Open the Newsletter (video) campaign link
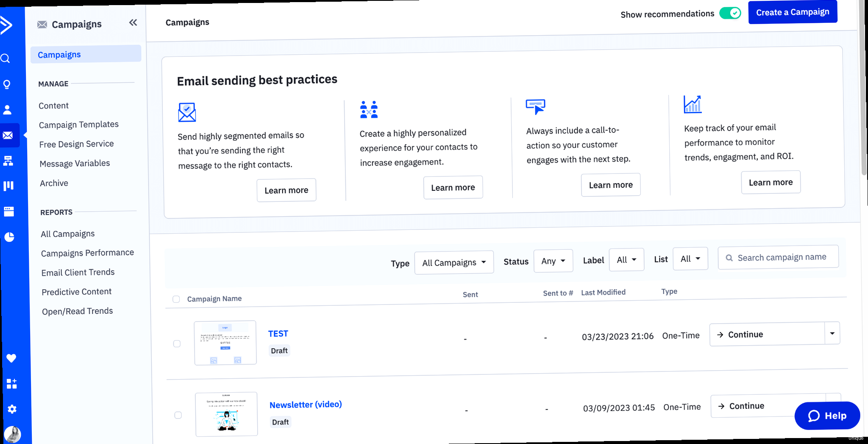This screenshot has width=868, height=444. [306, 405]
